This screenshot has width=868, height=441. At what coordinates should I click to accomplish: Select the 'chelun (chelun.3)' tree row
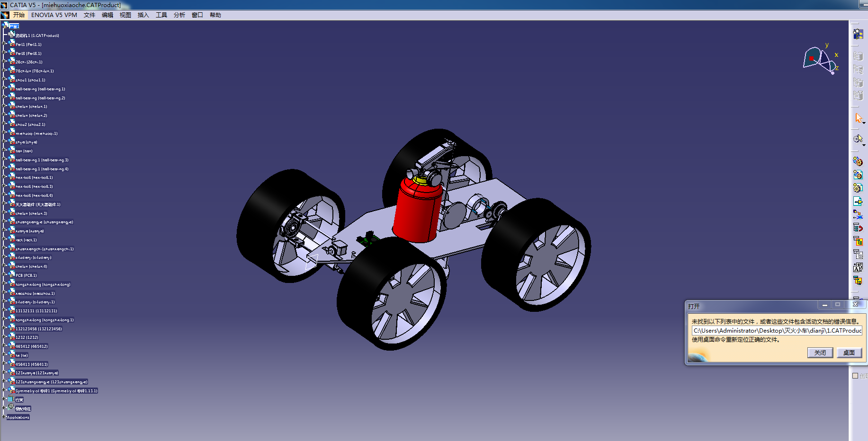31,213
